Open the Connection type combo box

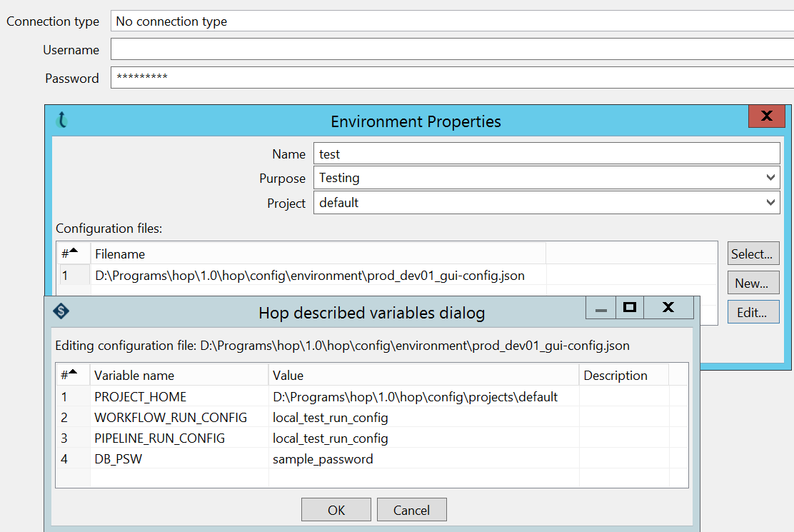pos(452,21)
